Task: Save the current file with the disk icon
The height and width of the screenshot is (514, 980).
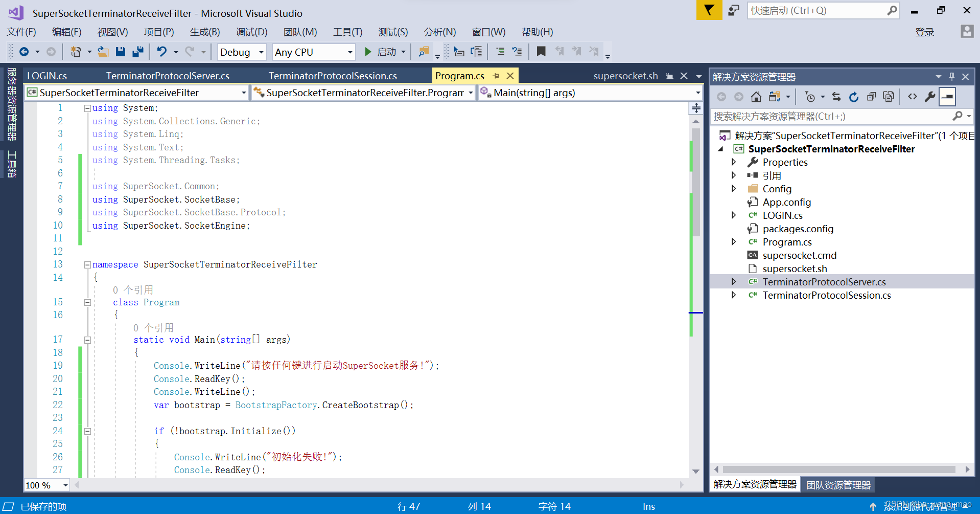Action: coord(121,52)
